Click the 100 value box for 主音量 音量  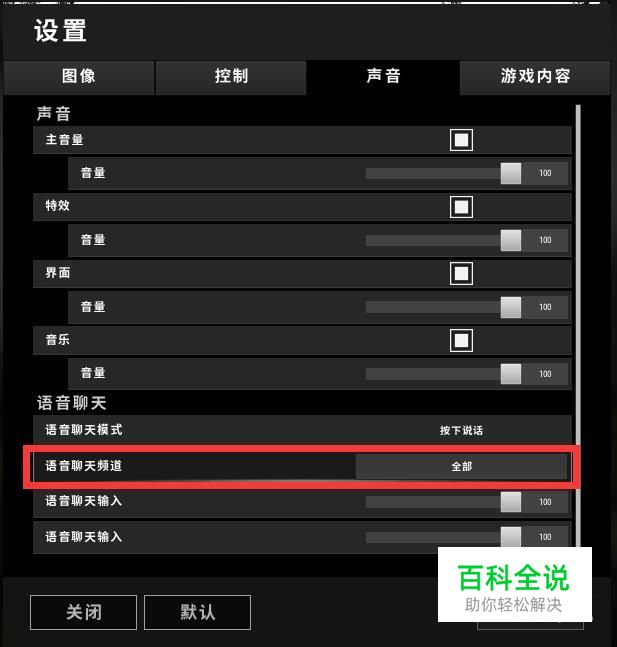tap(545, 173)
